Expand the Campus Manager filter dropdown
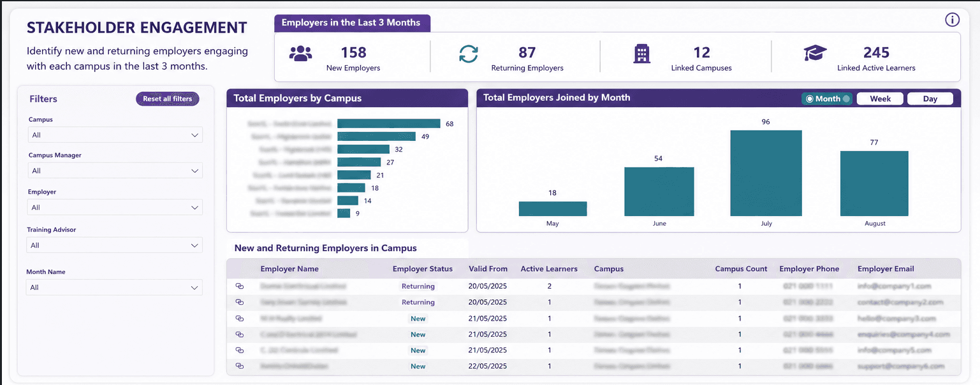980x385 pixels. 115,171
